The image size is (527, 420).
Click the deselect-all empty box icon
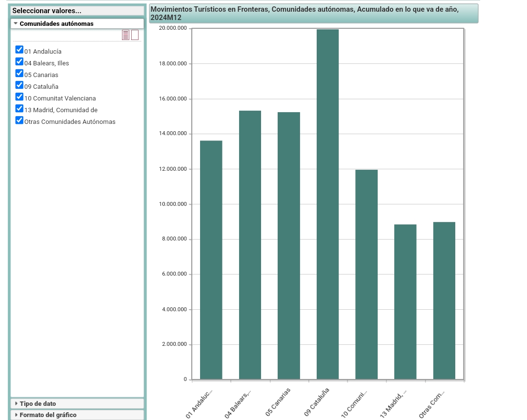(x=135, y=35)
